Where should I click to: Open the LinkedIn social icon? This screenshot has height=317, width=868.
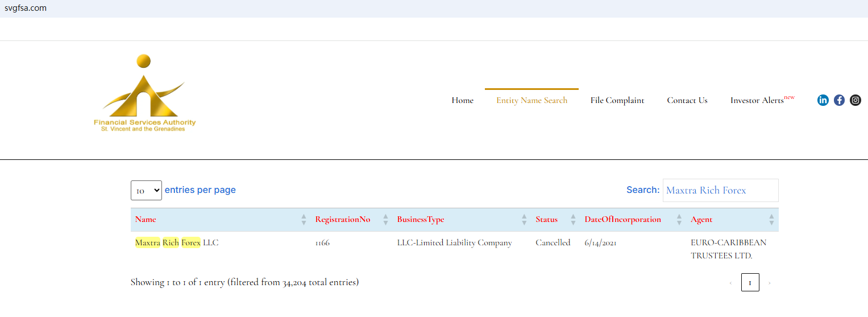click(823, 100)
